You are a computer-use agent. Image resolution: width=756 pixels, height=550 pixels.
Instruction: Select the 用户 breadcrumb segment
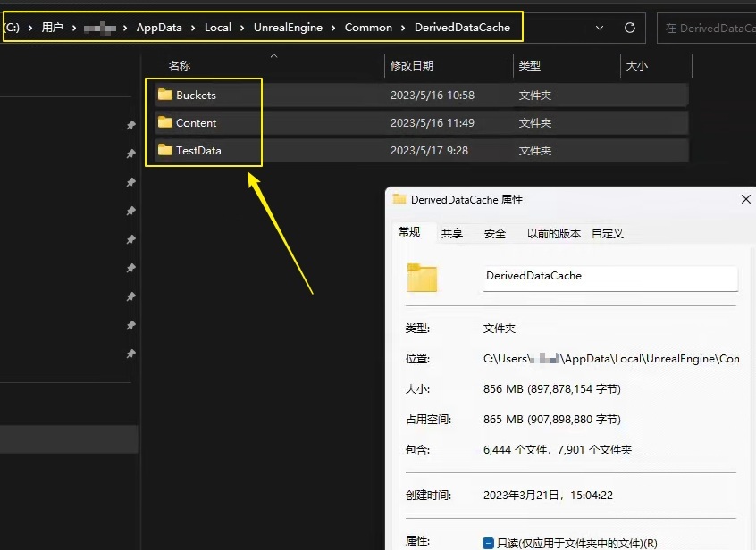(x=52, y=28)
